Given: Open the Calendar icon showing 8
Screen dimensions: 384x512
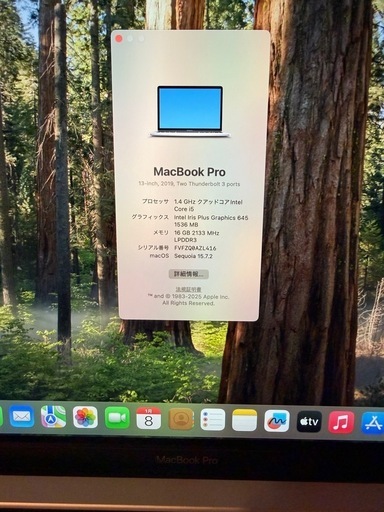Looking at the screenshot, I should (x=149, y=418).
